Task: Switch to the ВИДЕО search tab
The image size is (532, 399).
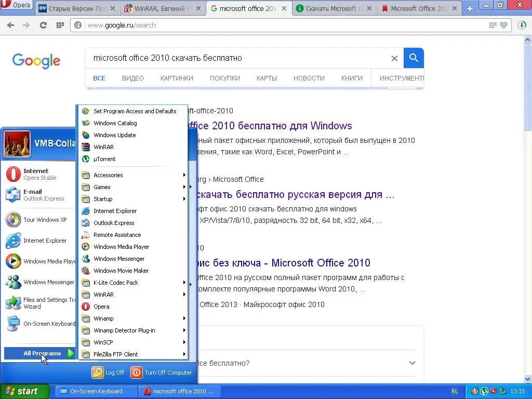Action: click(132, 78)
